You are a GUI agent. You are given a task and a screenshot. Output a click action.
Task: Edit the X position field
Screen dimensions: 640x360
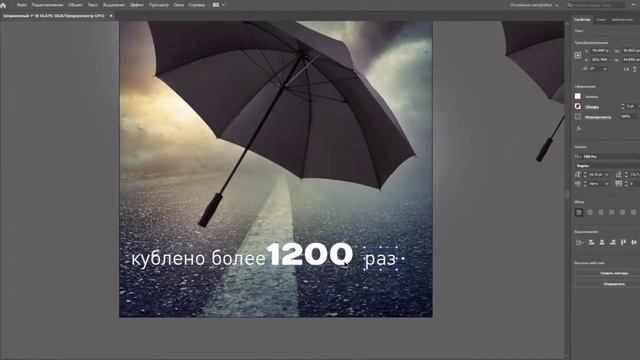(600, 51)
